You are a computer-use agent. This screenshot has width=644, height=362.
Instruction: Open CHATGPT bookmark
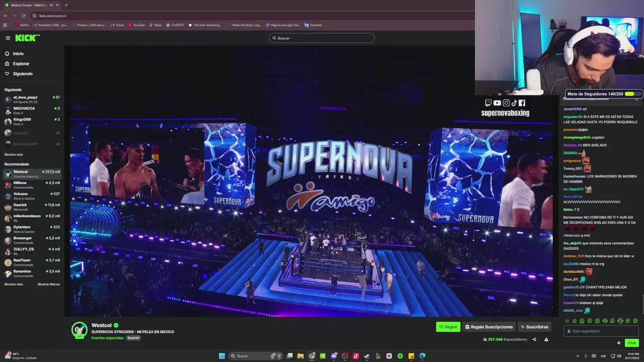tap(175, 25)
